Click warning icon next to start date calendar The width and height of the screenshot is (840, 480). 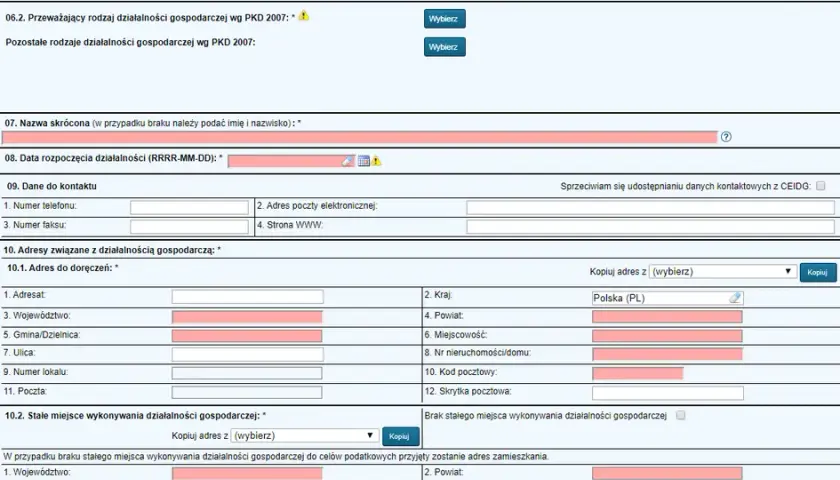click(376, 161)
